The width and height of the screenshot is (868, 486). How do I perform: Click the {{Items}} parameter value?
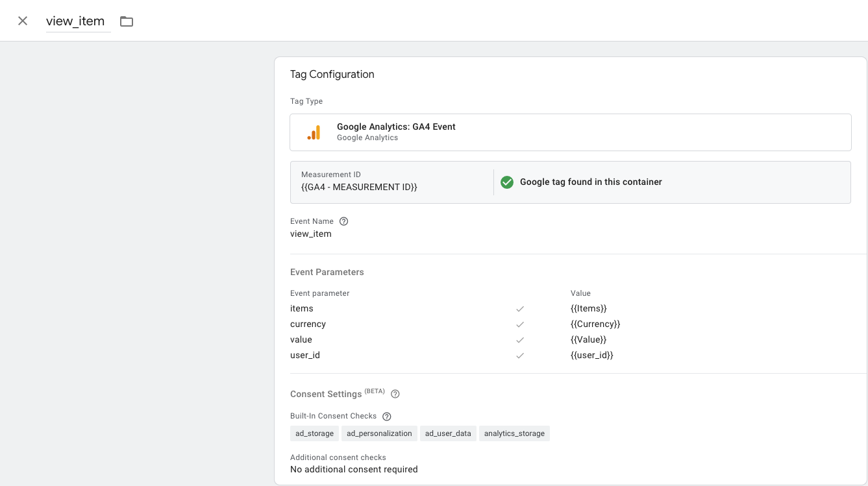(x=588, y=309)
